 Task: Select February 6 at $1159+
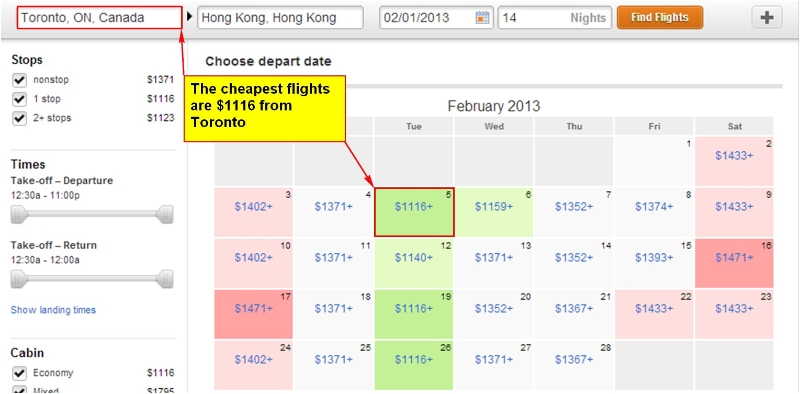494,212
